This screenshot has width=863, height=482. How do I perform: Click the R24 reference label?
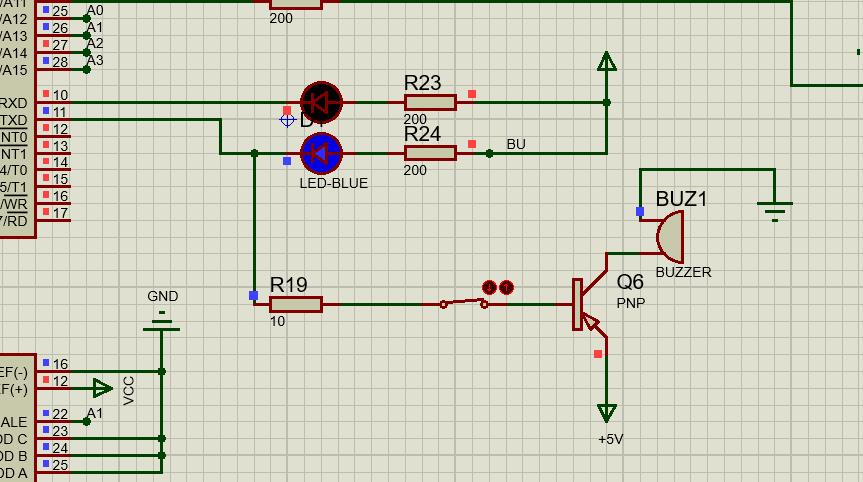point(422,134)
